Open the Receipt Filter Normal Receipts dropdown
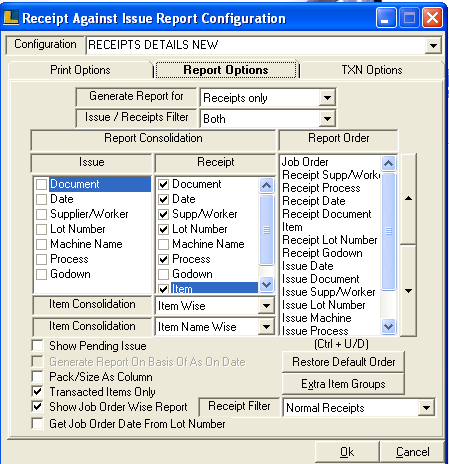Viewport: 449px width, 464px height. point(426,407)
